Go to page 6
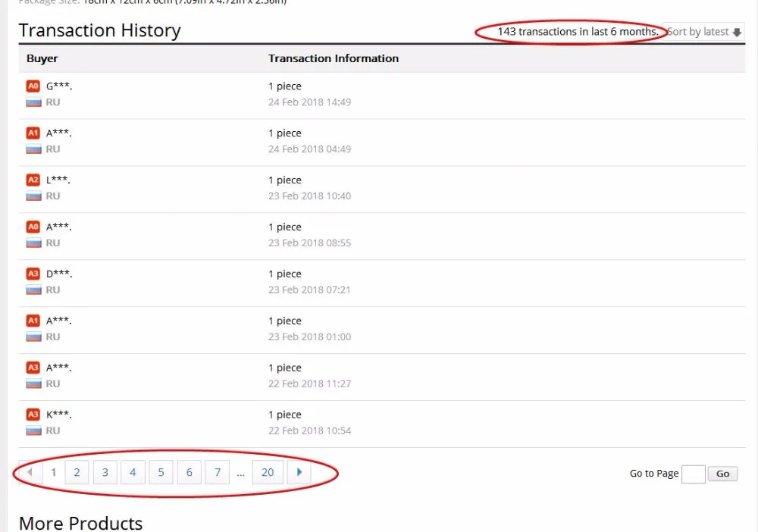This screenshot has width=758, height=532. coord(189,472)
